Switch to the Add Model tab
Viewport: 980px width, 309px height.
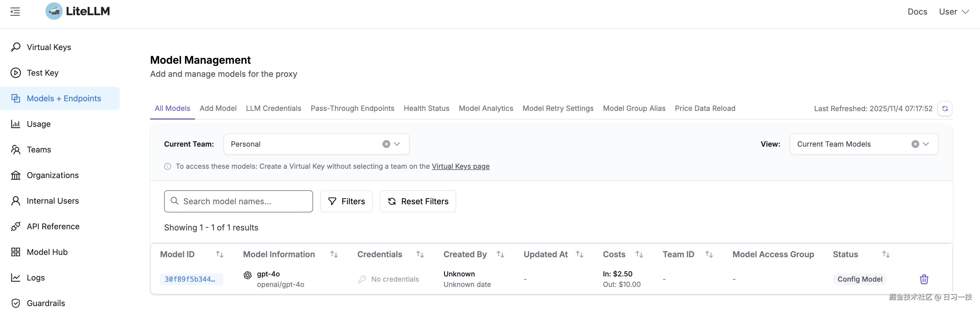coord(218,109)
